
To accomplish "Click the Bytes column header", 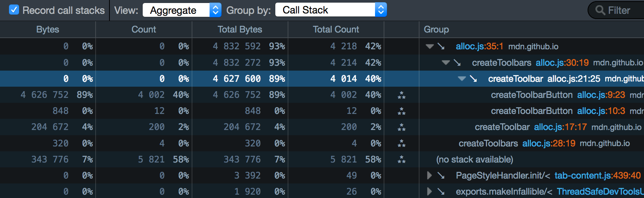I will pos(47,30).
